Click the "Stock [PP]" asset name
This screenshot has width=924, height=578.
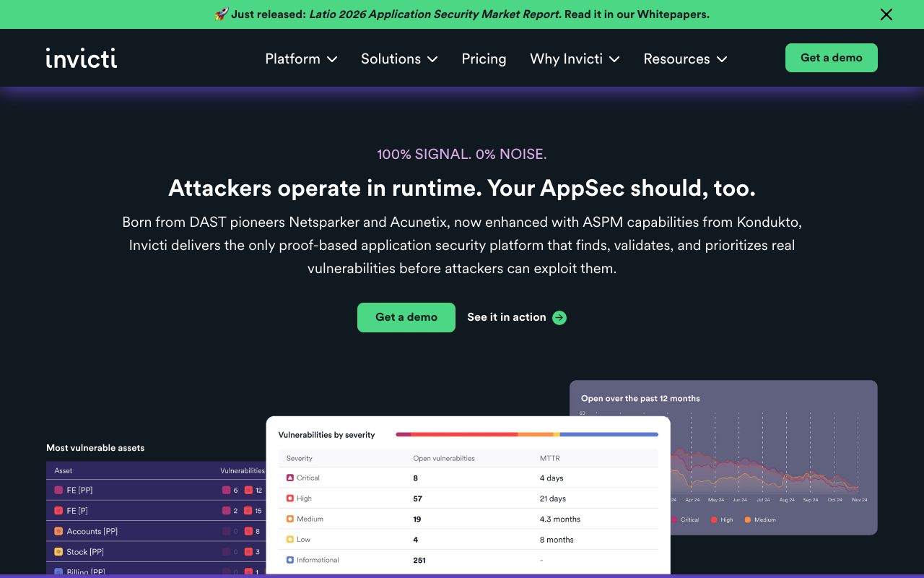(x=85, y=552)
